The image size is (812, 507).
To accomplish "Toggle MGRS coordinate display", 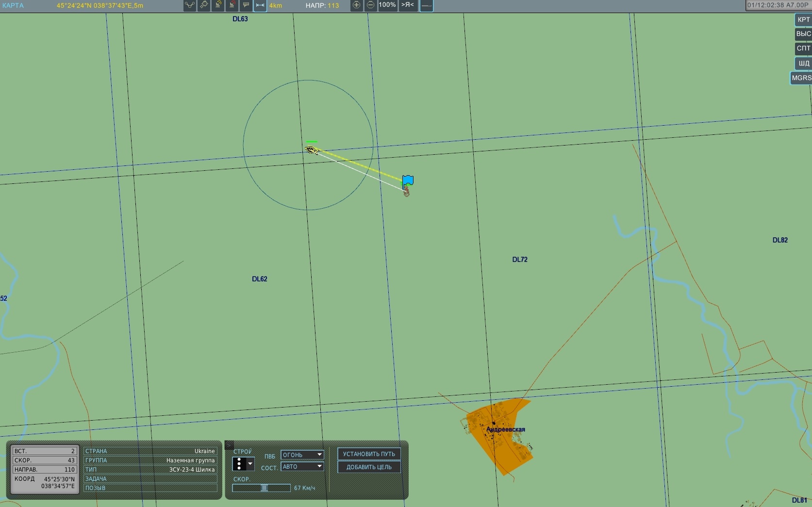I will click(x=801, y=78).
